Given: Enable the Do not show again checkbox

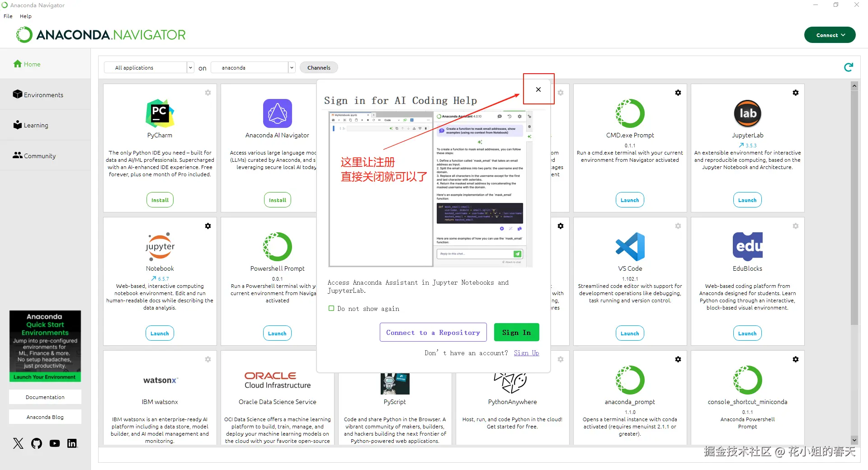Looking at the screenshot, I should point(331,308).
